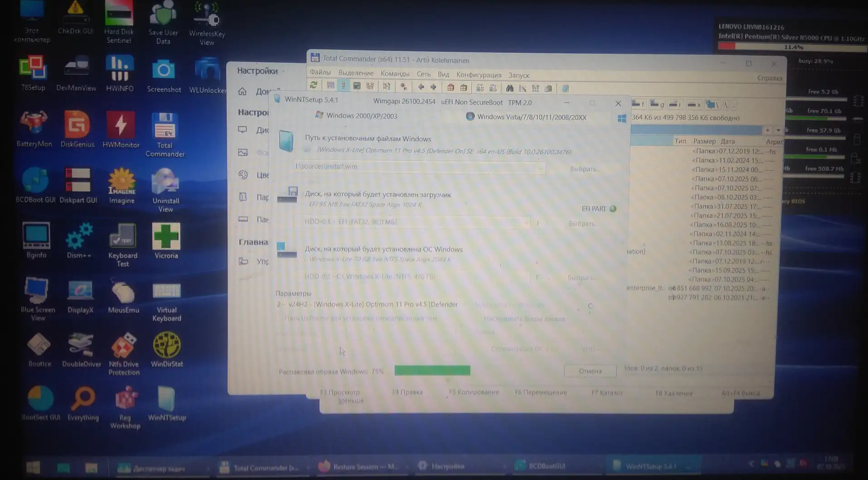
Task: Click the pack files toolbar icon
Action: [x=450, y=87]
